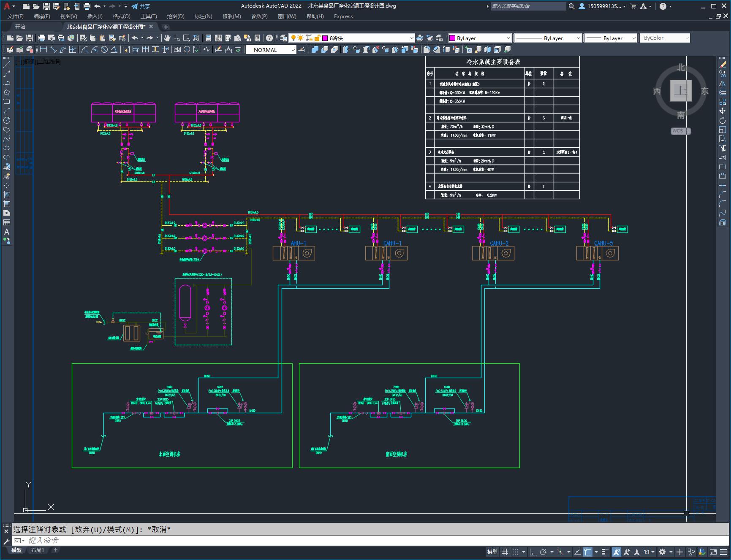Click the magenta ByLayer color swatch
Viewport: 731px width, 560px height.
click(452, 38)
